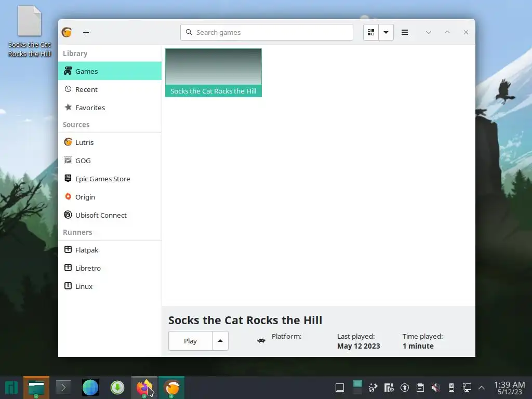Open the green download installer in taskbar
Viewport: 532px width, 399px height.
point(117,388)
